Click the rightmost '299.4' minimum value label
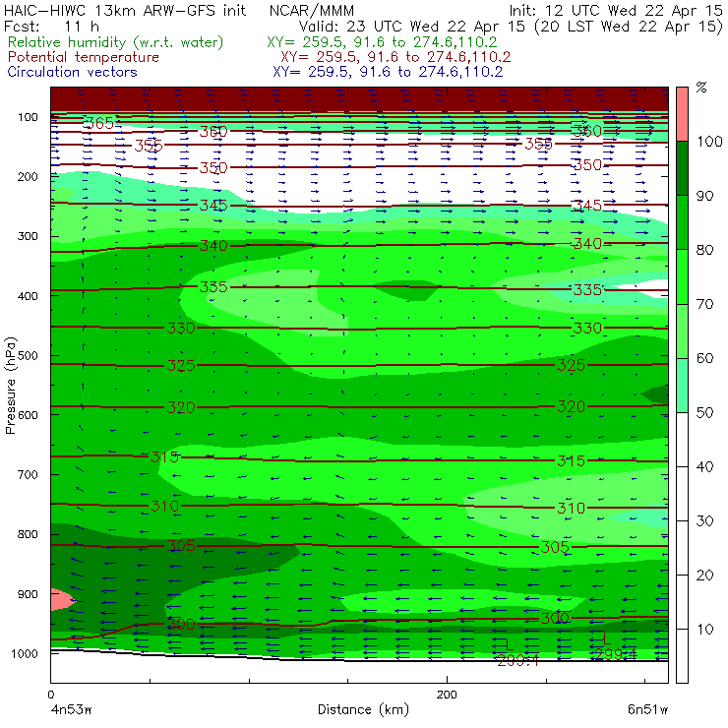 tap(615, 653)
